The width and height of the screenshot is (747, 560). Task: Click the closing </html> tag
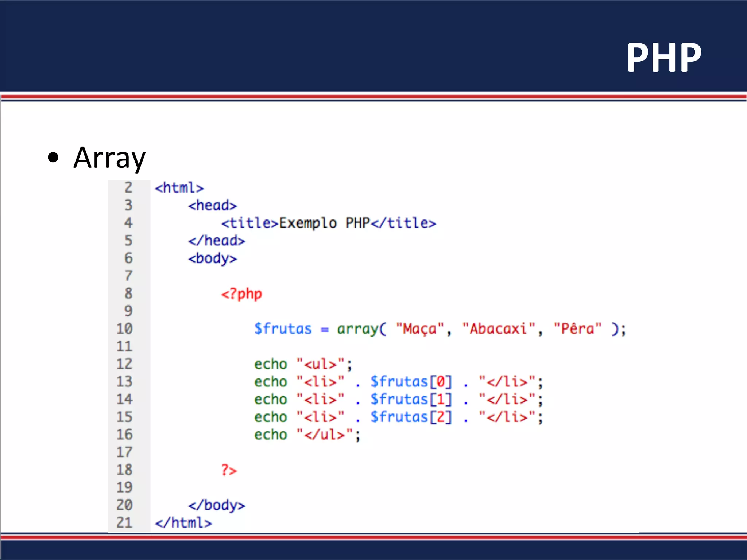(x=183, y=523)
